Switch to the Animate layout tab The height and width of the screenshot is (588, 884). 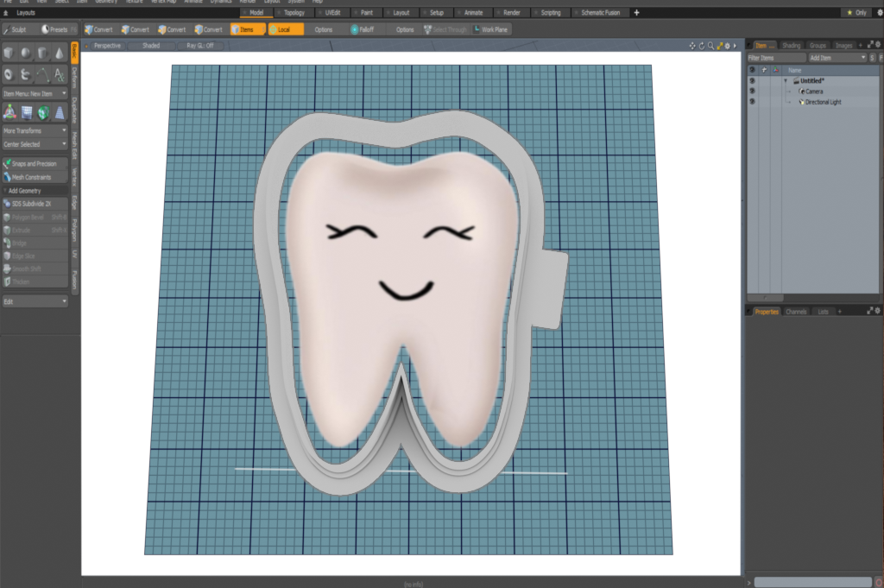473,12
